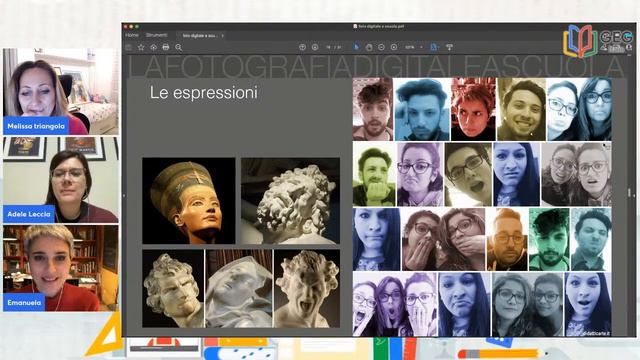The height and width of the screenshot is (360, 640).
Task: Click the 'Emanuela' name label
Action: click(24, 302)
